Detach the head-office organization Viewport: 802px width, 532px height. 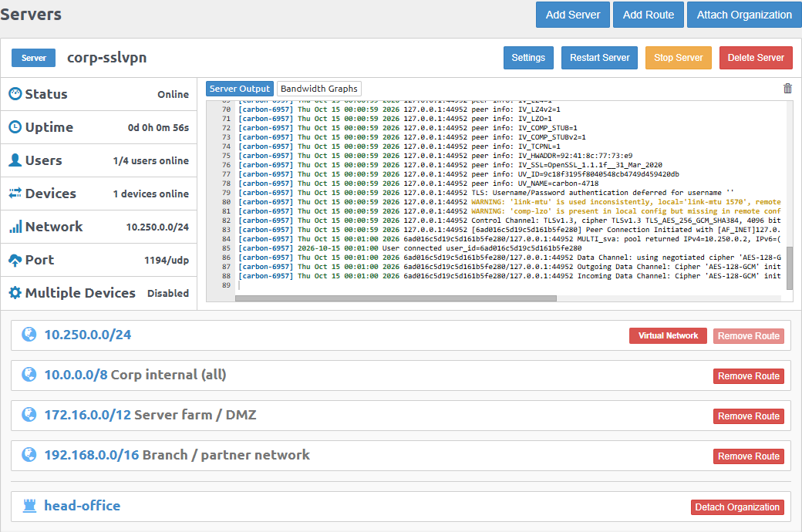737,507
